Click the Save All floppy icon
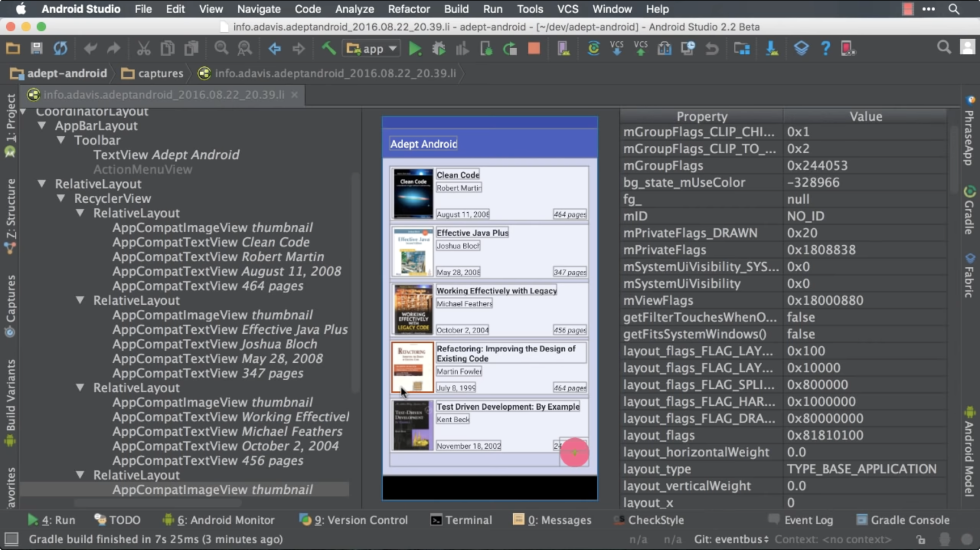 coord(36,48)
